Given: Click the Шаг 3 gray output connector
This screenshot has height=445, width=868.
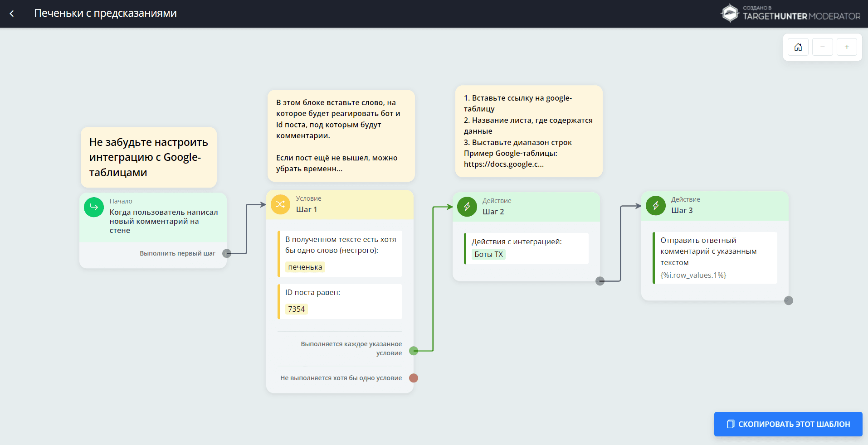Looking at the screenshot, I should pyautogui.click(x=789, y=300).
